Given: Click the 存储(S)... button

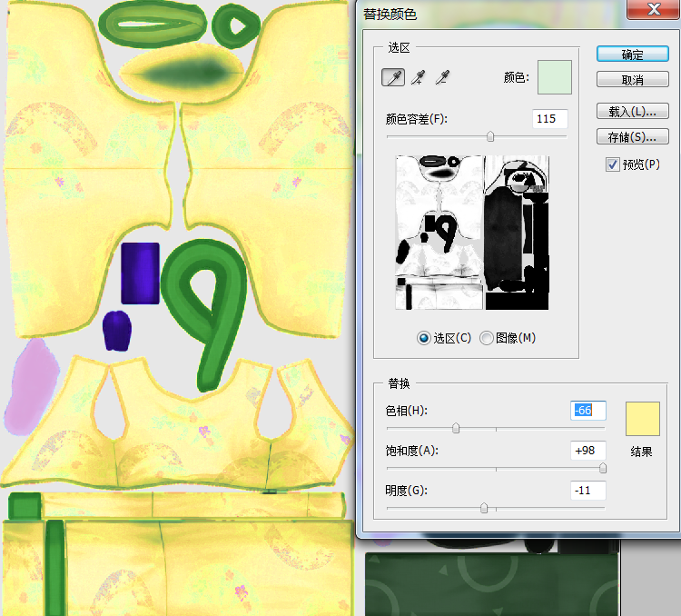Looking at the screenshot, I should [x=633, y=137].
